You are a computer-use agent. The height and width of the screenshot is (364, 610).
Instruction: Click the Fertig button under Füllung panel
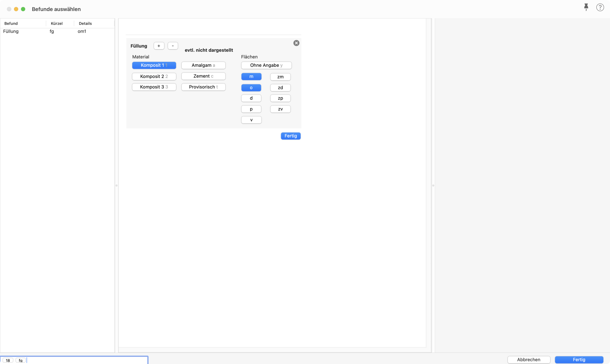[290, 136]
